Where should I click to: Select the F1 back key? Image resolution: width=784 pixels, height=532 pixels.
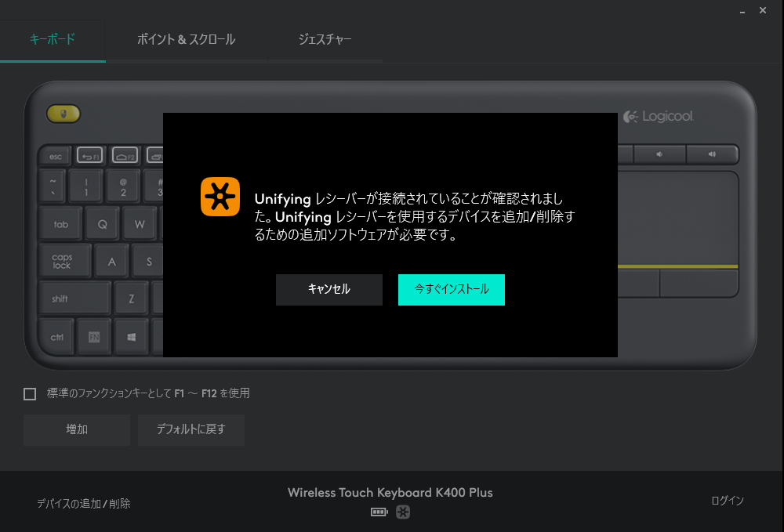tap(90, 156)
